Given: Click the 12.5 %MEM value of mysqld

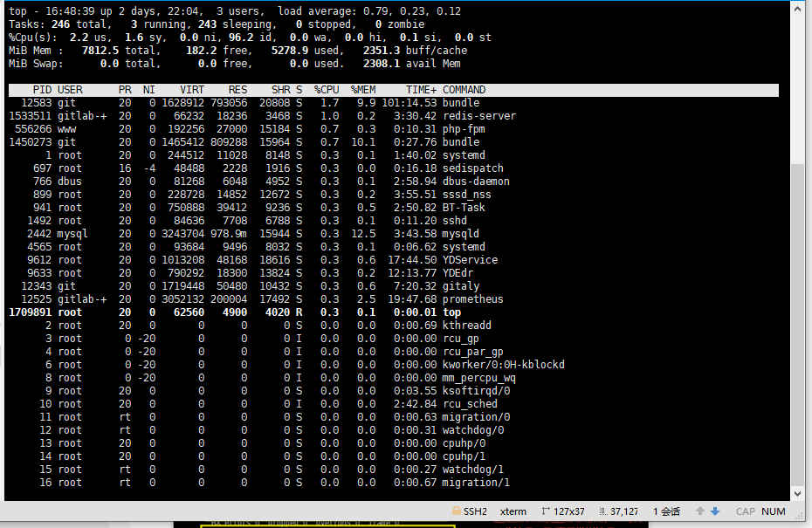Looking at the screenshot, I should coord(363,234).
